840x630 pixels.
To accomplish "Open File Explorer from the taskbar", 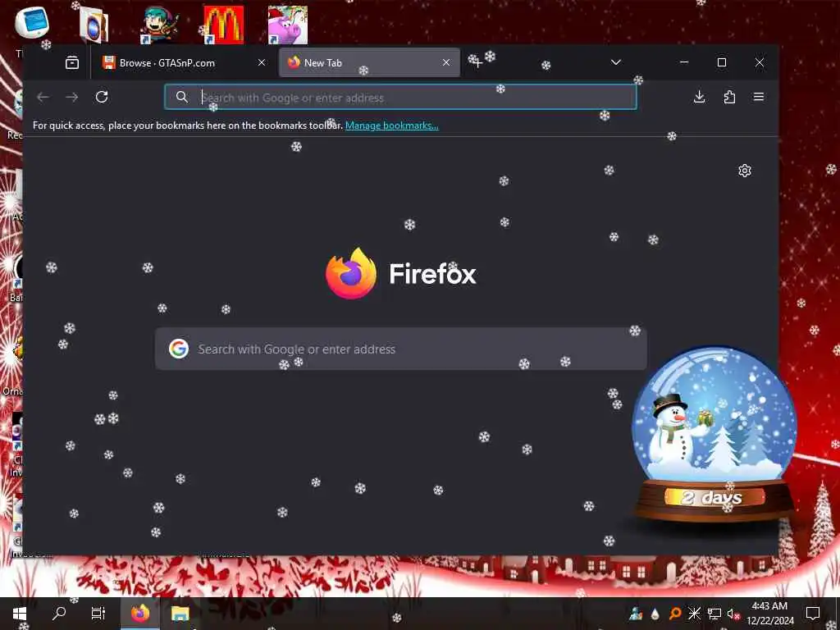I will tap(180, 614).
